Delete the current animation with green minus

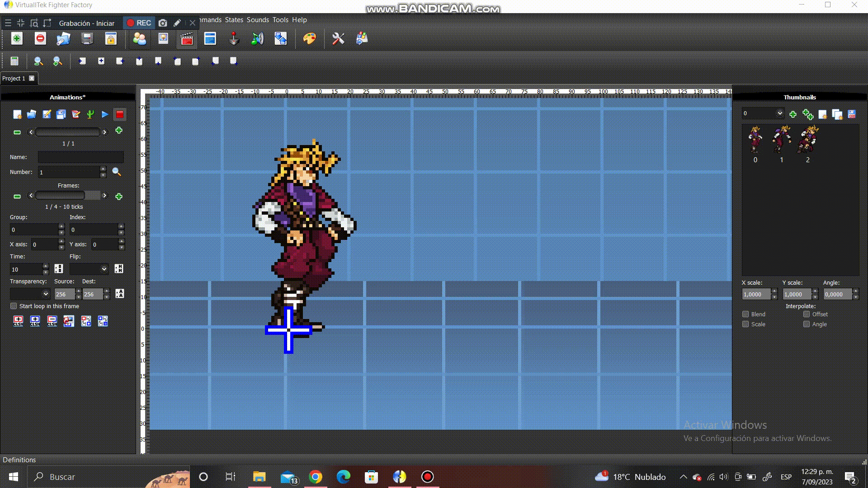tap(17, 132)
